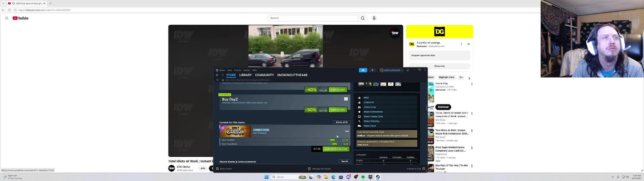Open Spotify from the taskbar
This screenshot has height=181, width=644.
coord(363,177)
